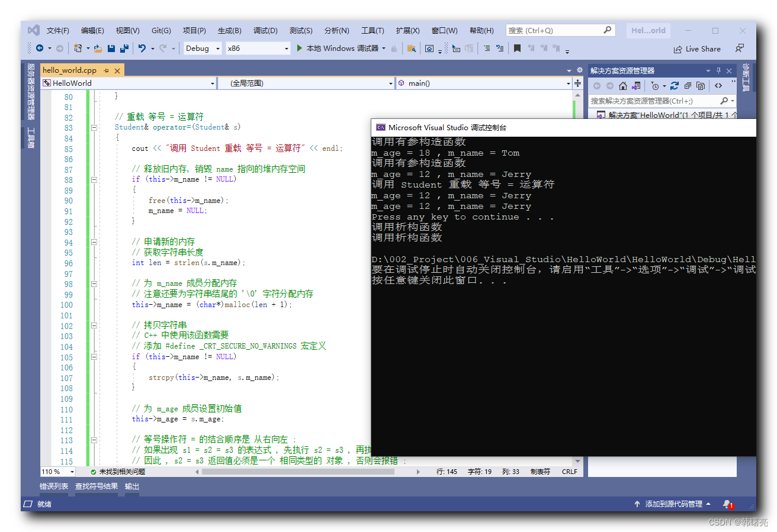This screenshot has height=532, width=777.
Task: Open the 工具(T) menu
Action: pos(373,31)
